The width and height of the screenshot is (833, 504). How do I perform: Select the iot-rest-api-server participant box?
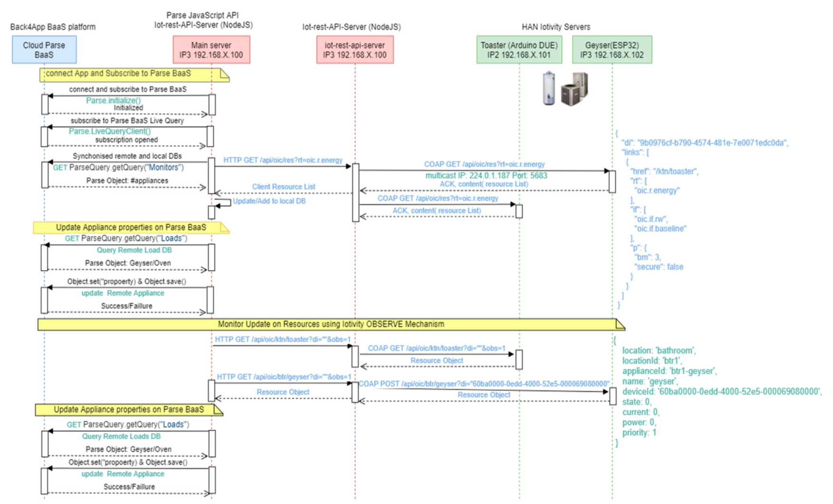[355, 50]
